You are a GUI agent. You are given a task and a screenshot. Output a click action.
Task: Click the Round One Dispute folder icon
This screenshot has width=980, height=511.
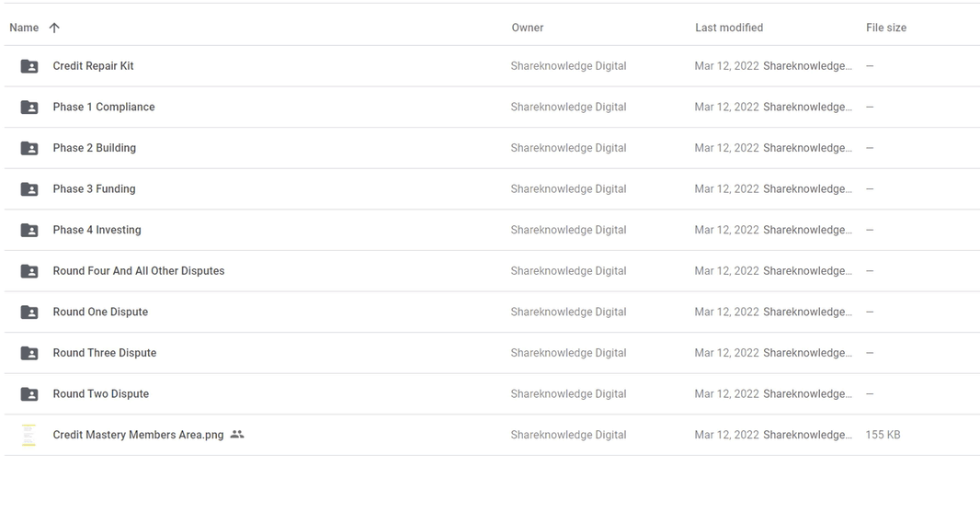click(29, 312)
